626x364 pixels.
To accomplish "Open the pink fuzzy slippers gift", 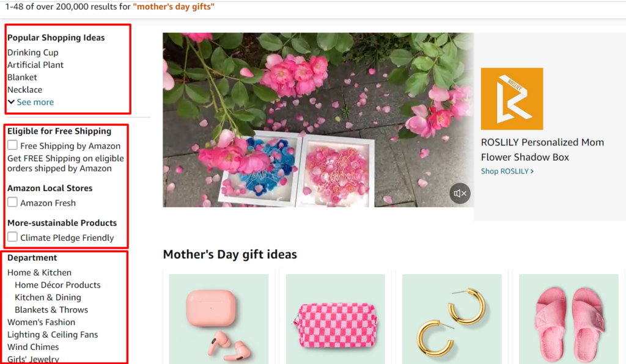I will [x=569, y=318].
